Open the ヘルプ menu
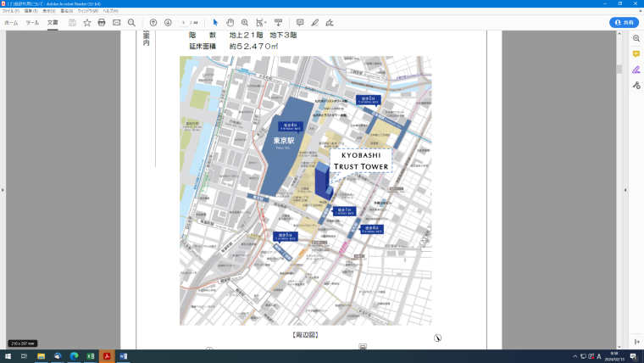This screenshot has height=363, width=644. (x=110, y=11)
